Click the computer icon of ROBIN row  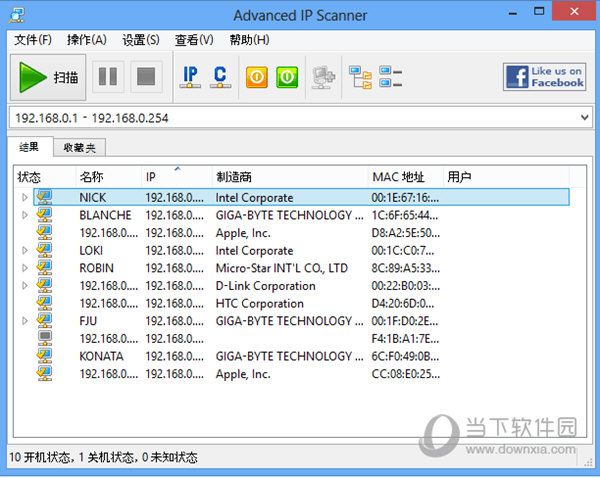(x=44, y=268)
